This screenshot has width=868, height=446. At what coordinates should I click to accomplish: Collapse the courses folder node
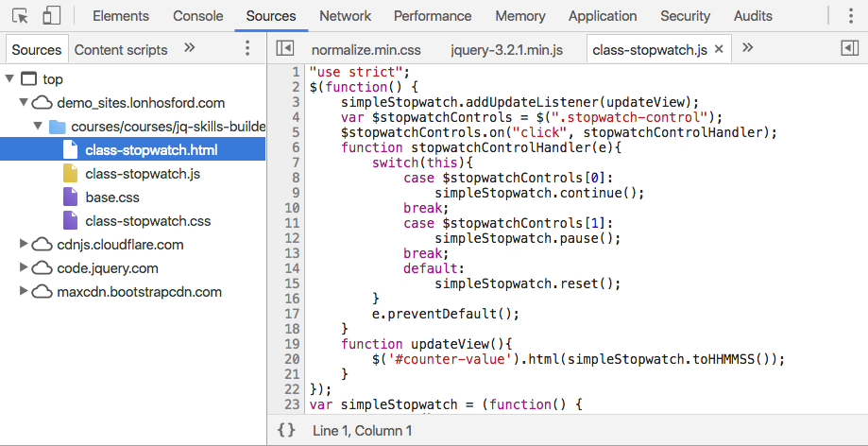coord(38,127)
